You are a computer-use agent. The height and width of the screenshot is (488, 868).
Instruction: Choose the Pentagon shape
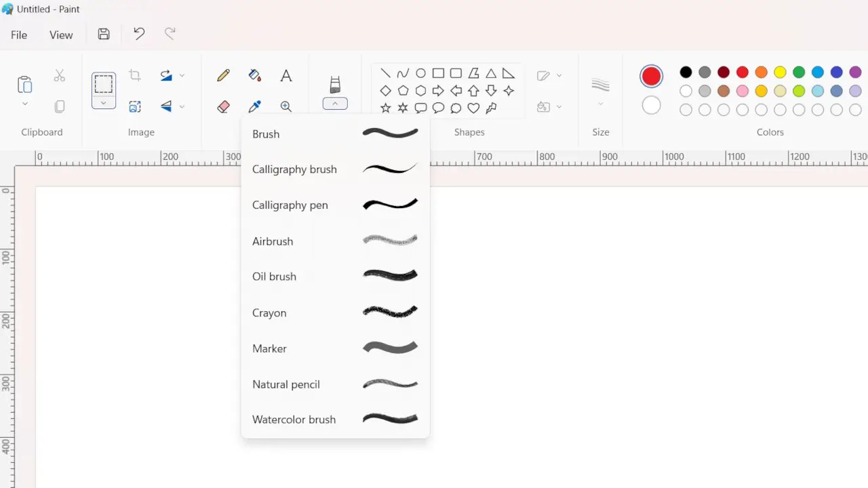[403, 91]
